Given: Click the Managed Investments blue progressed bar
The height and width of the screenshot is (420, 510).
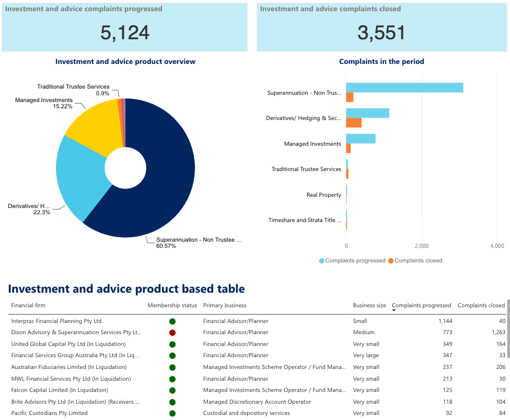Looking at the screenshot, I should [x=361, y=139].
